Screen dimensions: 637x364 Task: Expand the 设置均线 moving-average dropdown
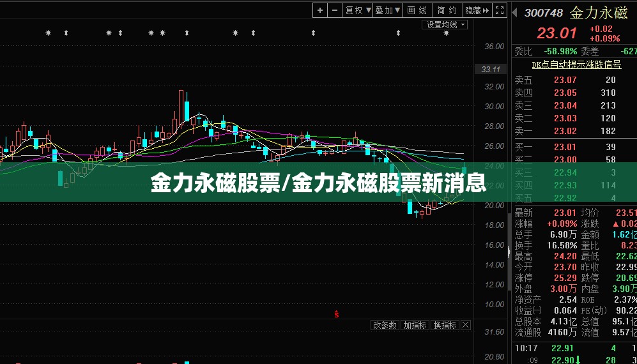[x=445, y=25]
